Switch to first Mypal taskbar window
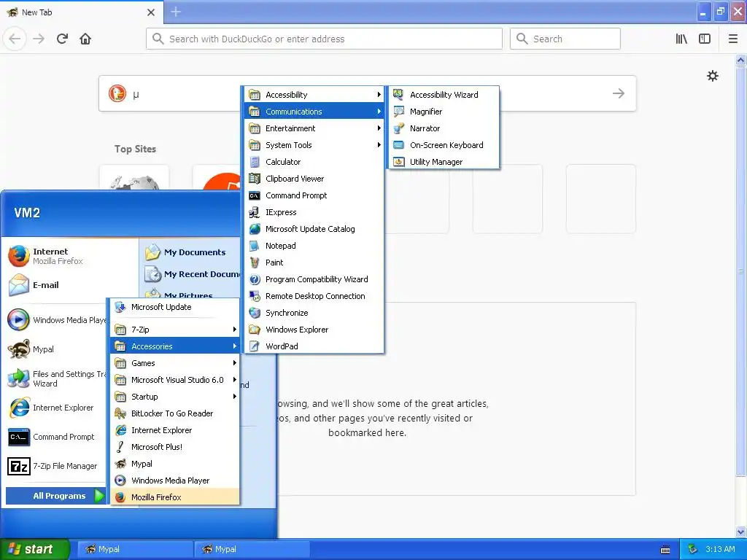Image resolution: width=747 pixels, height=560 pixels. [x=135, y=549]
